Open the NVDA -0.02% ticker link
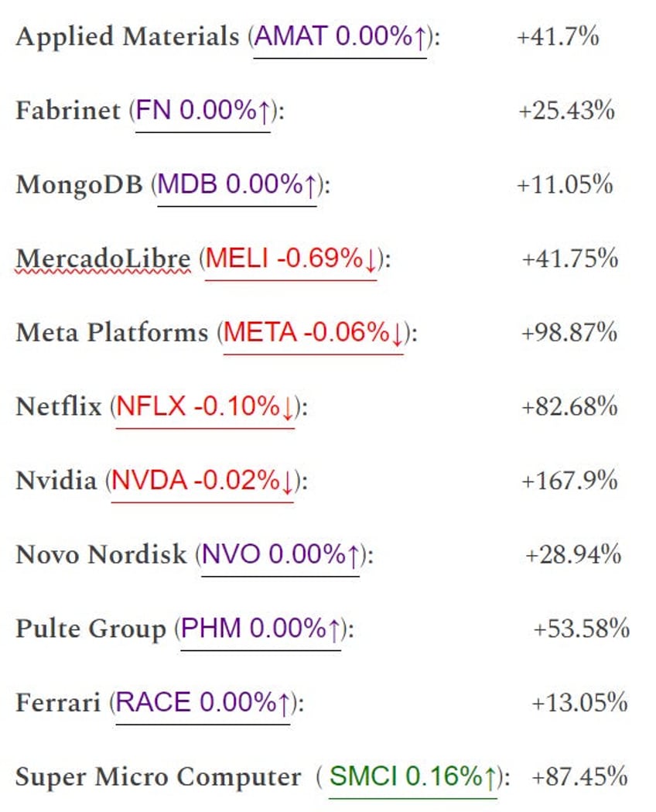656x812 pixels. pyautogui.click(x=202, y=481)
